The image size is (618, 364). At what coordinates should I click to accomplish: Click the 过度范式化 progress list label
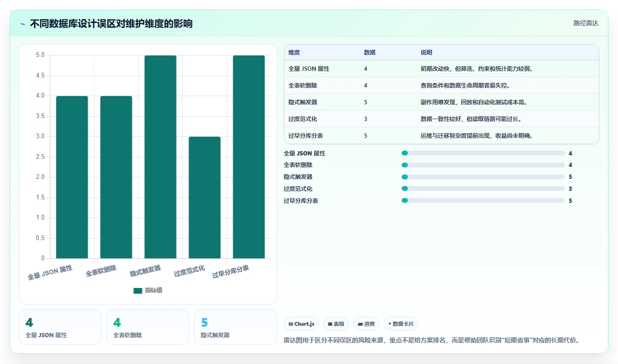pyautogui.click(x=298, y=189)
